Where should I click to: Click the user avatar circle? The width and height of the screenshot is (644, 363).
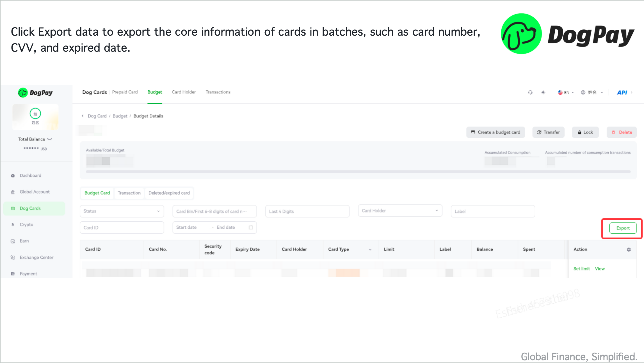click(x=35, y=114)
